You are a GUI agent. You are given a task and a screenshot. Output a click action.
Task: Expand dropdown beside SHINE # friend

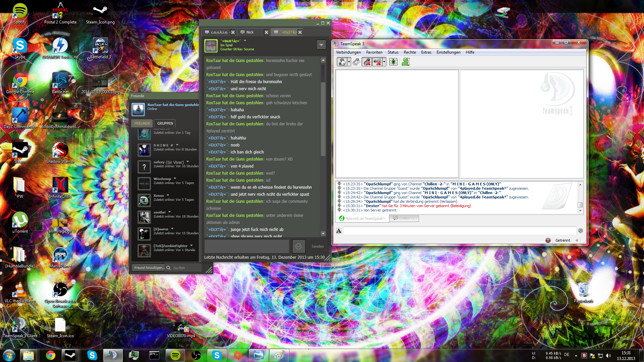pyautogui.click(x=177, y=145)
